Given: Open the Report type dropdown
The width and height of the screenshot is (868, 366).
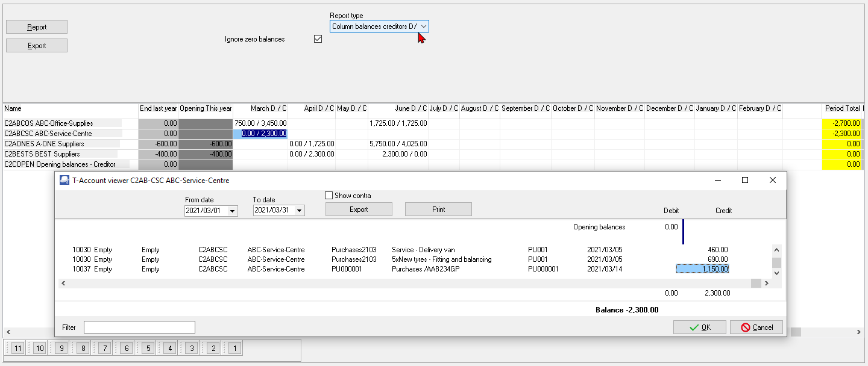Looking at the screenshot, I should click(424, 26).
